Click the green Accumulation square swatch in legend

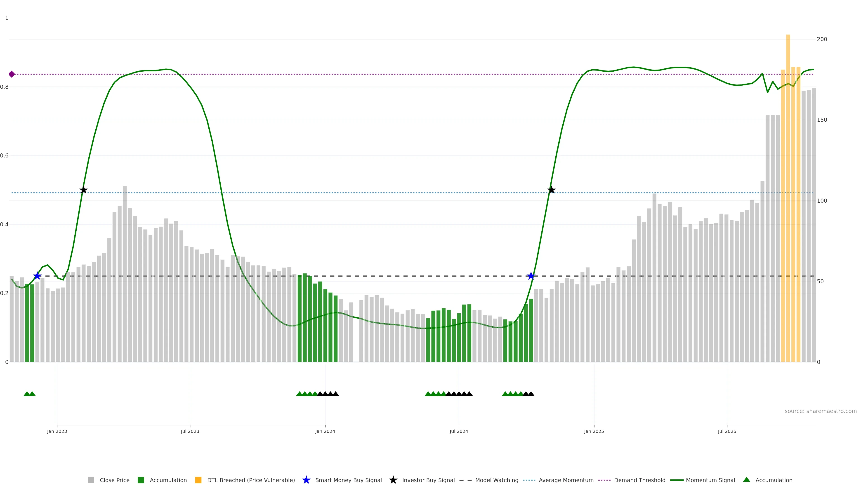[141, 480]
